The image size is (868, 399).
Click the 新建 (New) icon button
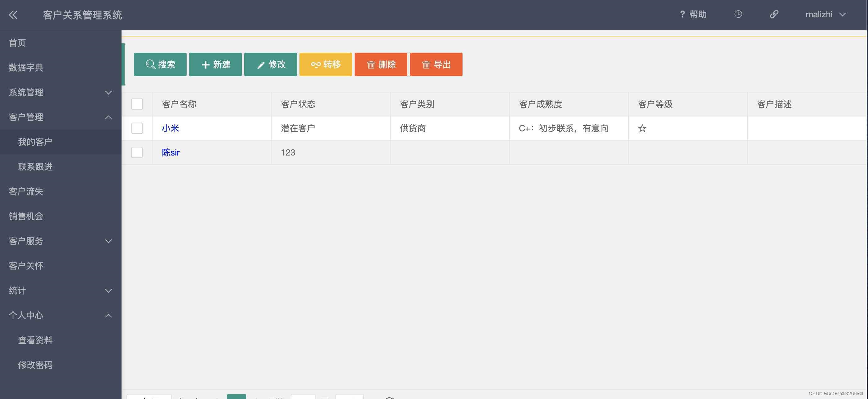pyautogui.click(x=215, y=64)
